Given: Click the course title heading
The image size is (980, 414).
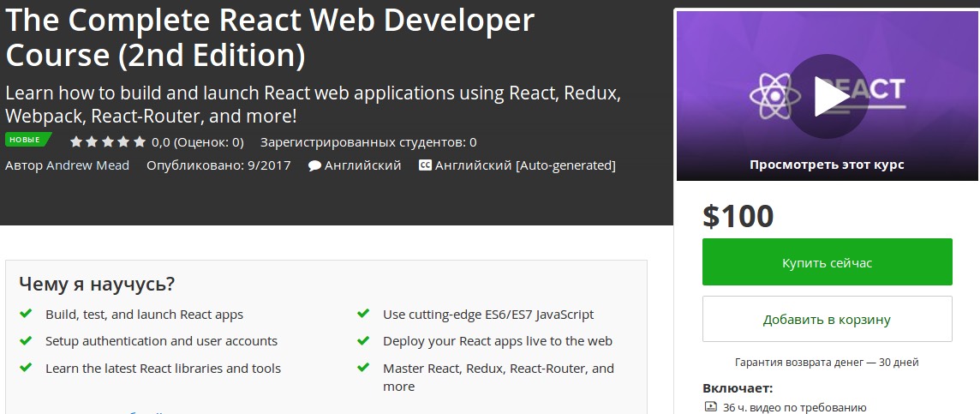Looking at the screenshot, I should pyautogui.click(x=270, y=37).
